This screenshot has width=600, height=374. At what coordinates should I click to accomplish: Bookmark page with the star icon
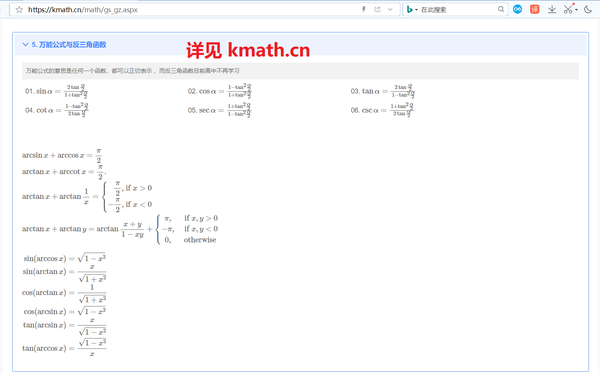point(19,10)
